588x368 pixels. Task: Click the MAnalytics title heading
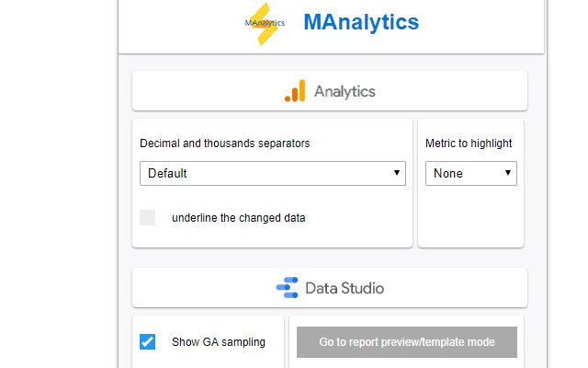point(361,22)
